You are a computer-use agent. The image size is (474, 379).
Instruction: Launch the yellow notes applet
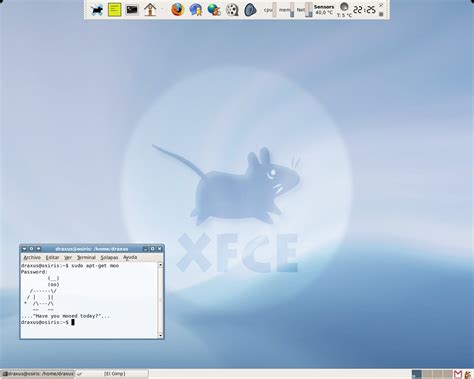114,10
